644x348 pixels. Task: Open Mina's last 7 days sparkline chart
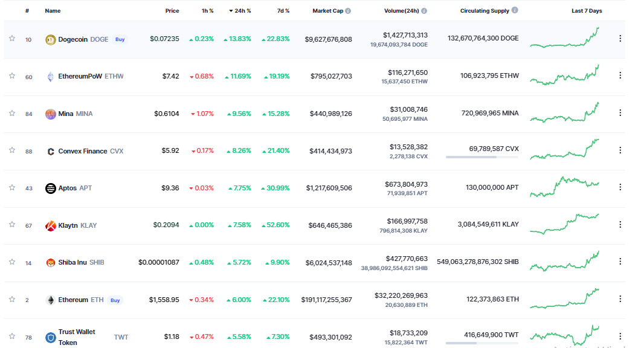(x=564, y=113)
